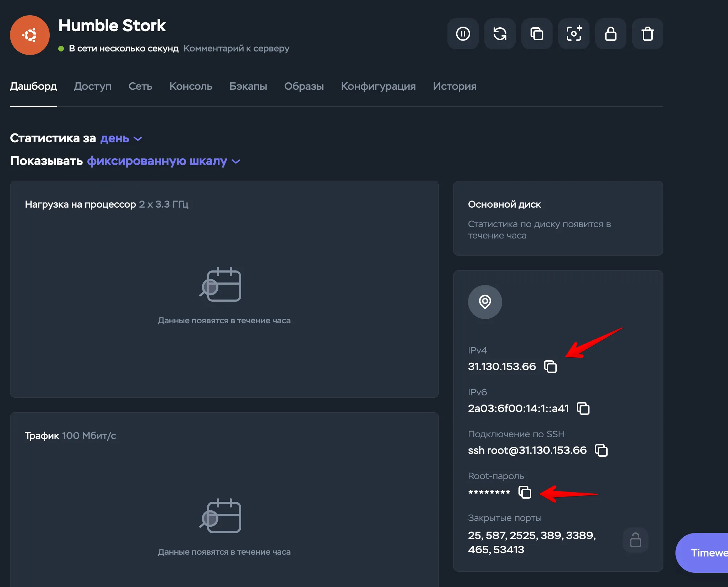The height and width of the screenshot is (587, 728).
Task: Copy the IPv6 address to clipboard
Action: point(583,408)
